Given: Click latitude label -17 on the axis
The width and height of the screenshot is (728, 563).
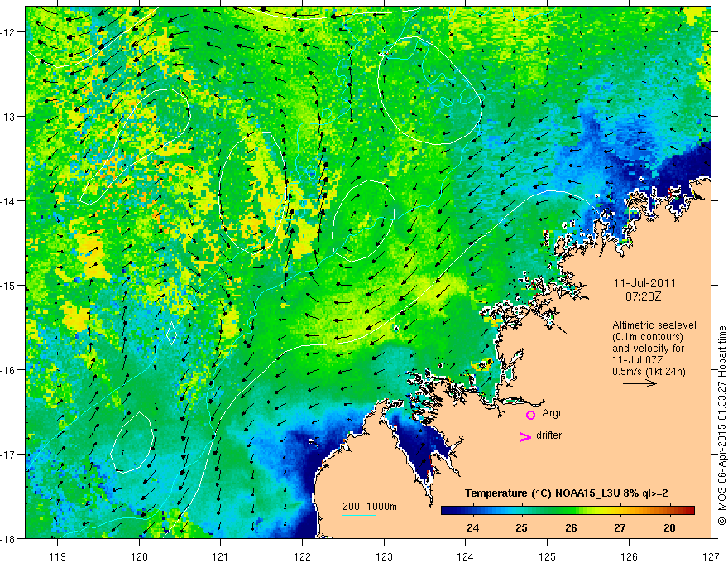Looking at the screenshot, I should click(8, 455).
